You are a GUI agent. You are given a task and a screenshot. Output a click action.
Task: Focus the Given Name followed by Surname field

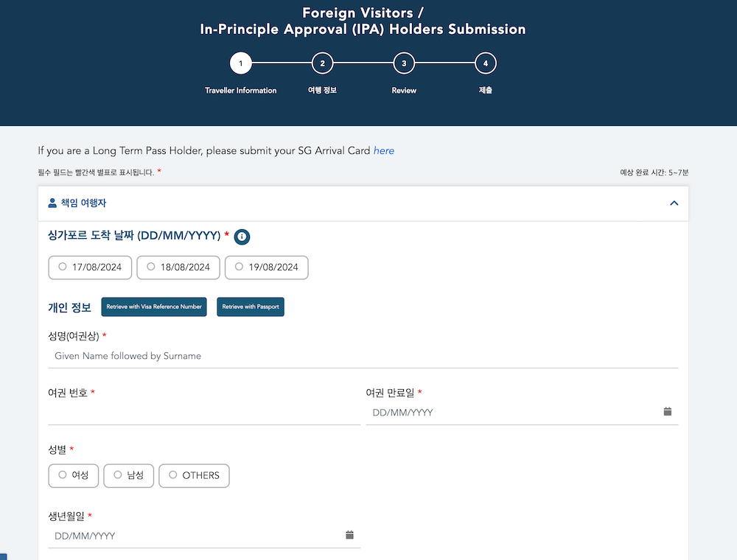pyautogui.click(x=363, y=356)
